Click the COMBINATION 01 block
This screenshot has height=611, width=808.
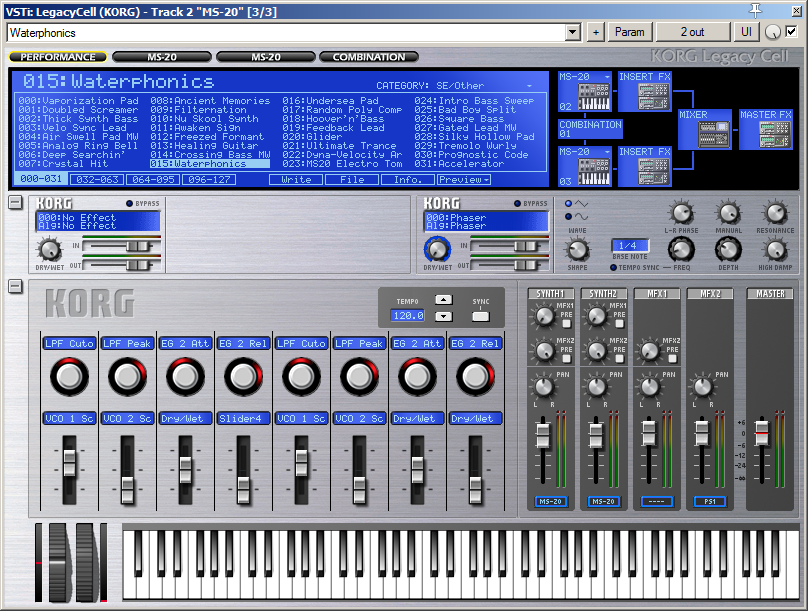click(x=591, y=129)
